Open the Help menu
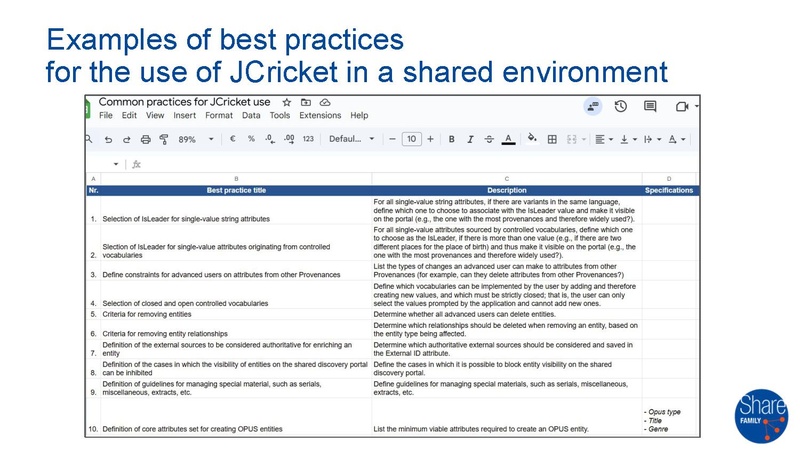Viewport: 800px width, 450px height. coord(359,115)
